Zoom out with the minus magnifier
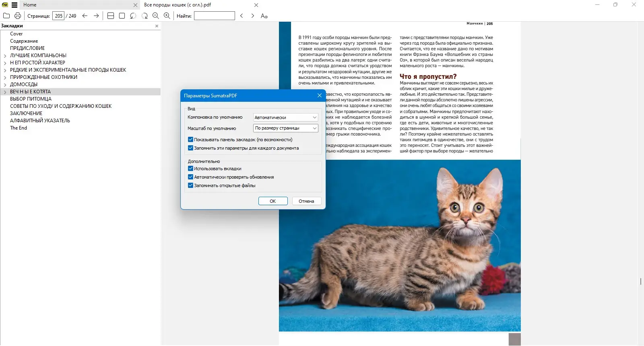The image size is (644, 346). coord(156,16)
